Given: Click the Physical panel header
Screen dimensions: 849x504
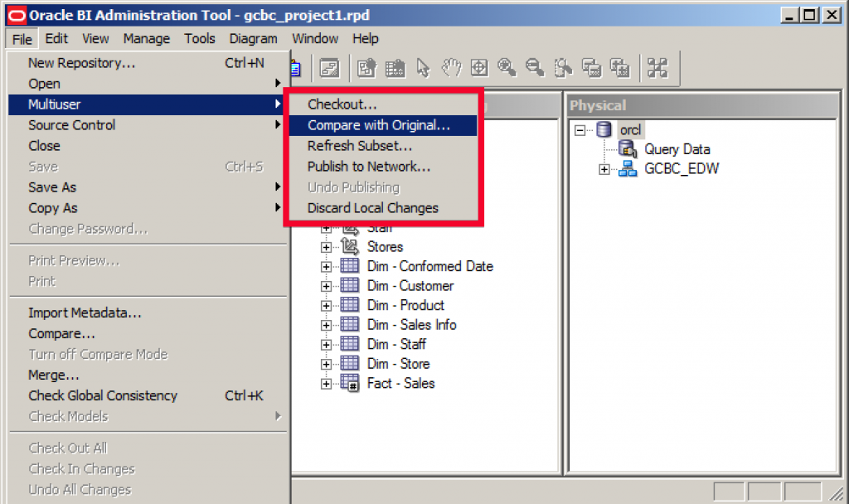Looking at the screenshot, I should tap(702, 105).
